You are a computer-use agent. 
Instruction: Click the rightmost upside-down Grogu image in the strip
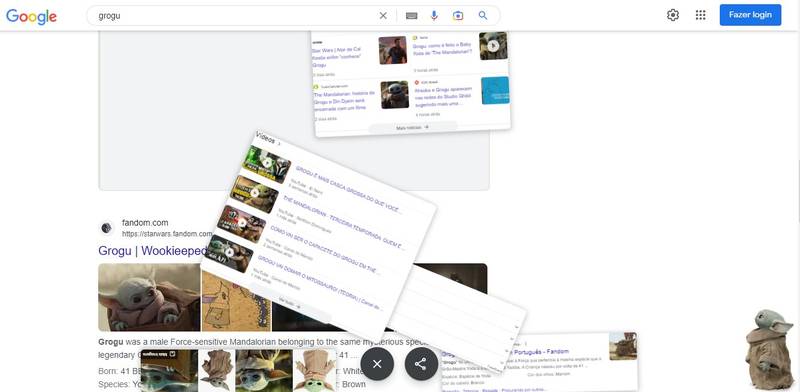point(315,371)
